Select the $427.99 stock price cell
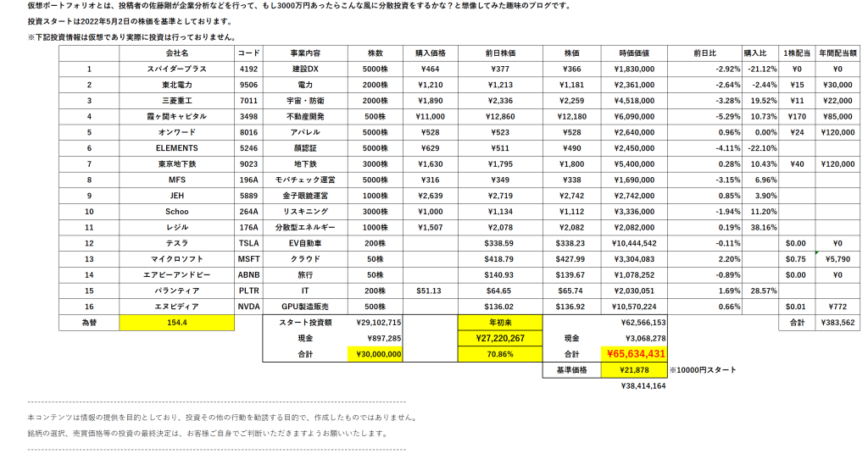Image resolution: width=868 pixels, height=454 pixels. click(572, 259)
